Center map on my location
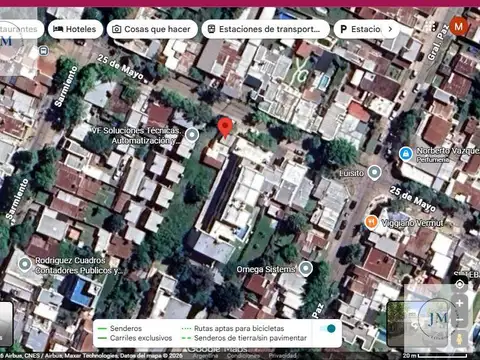 tap(460, 284)
